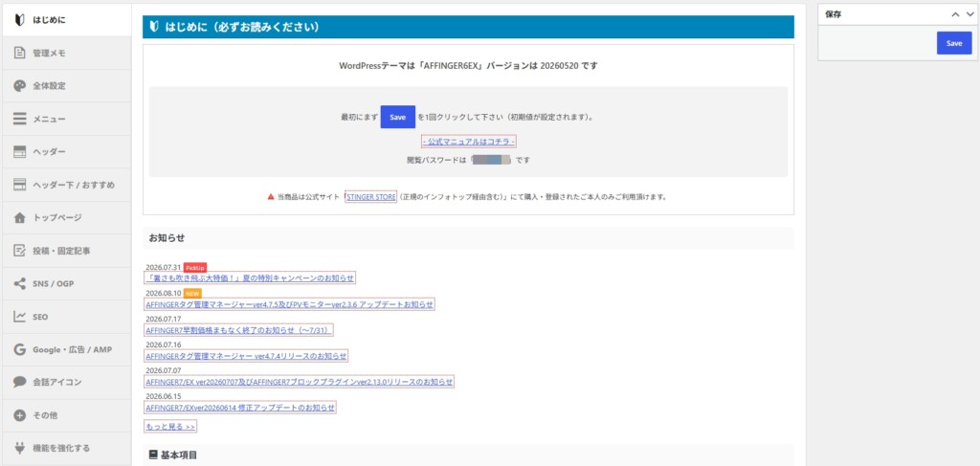This screenshot has height=466, width=980.
Task: Click the Google G icon in sidebar
Action: click(19, 350)
